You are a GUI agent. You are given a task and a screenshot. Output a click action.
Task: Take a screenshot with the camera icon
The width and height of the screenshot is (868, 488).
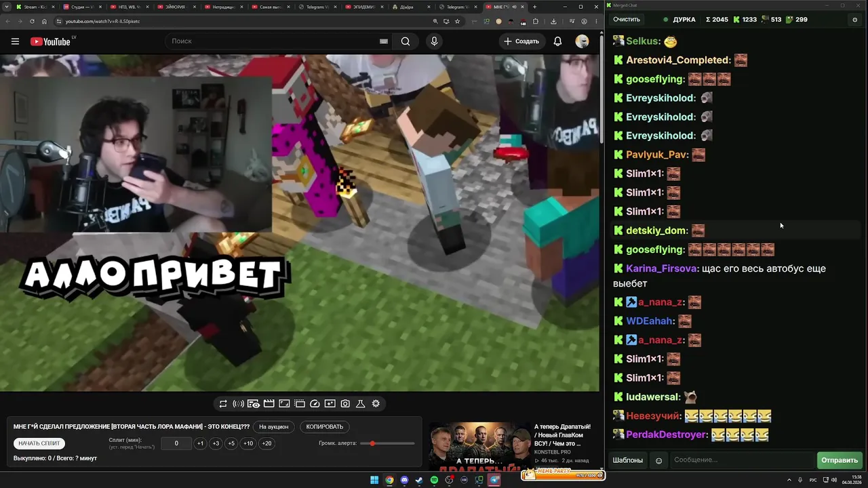pyautogui.click(x=345, y=404)
